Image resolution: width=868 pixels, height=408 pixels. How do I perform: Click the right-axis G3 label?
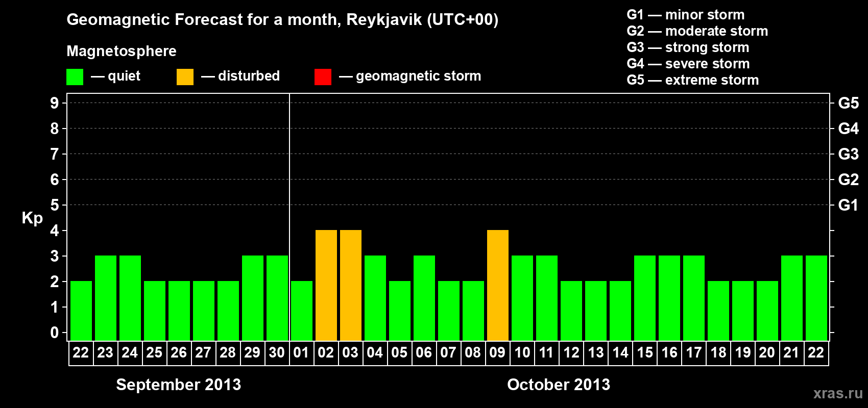(x=849, y=154)
